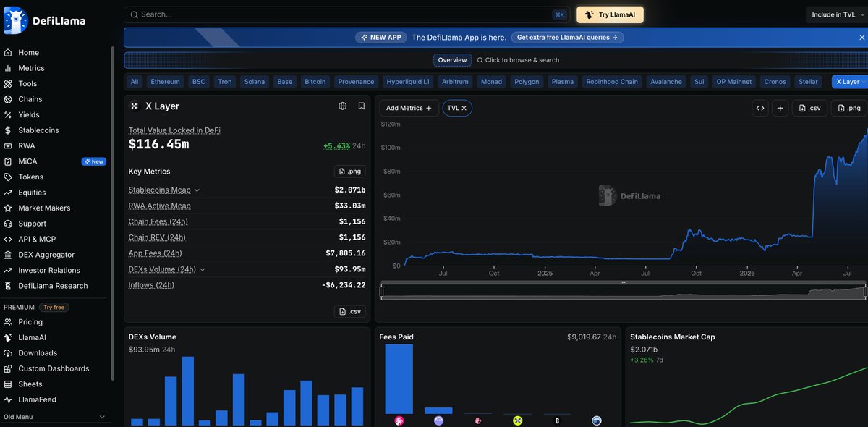This screenshot has width=868, height=427.
Task: Click Inflows (24h) label
Action: (x=151, y=285)
